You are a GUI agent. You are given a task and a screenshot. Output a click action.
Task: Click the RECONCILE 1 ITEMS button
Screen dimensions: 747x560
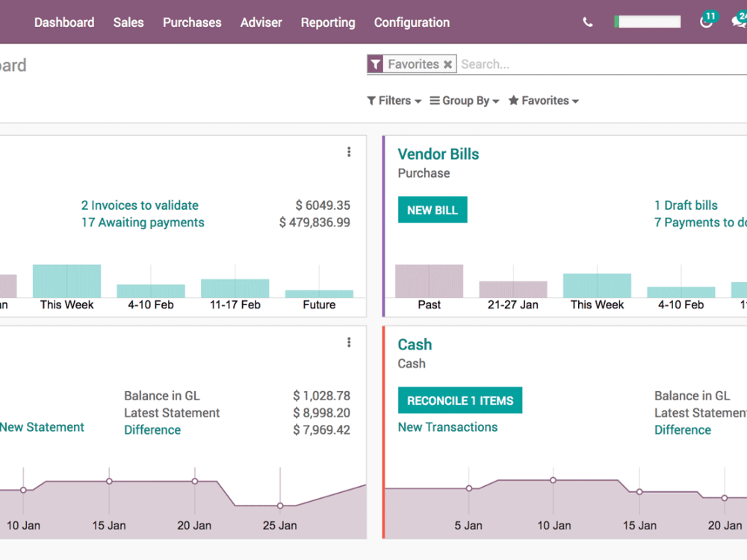pyautogui.click(x=460, y=400)
